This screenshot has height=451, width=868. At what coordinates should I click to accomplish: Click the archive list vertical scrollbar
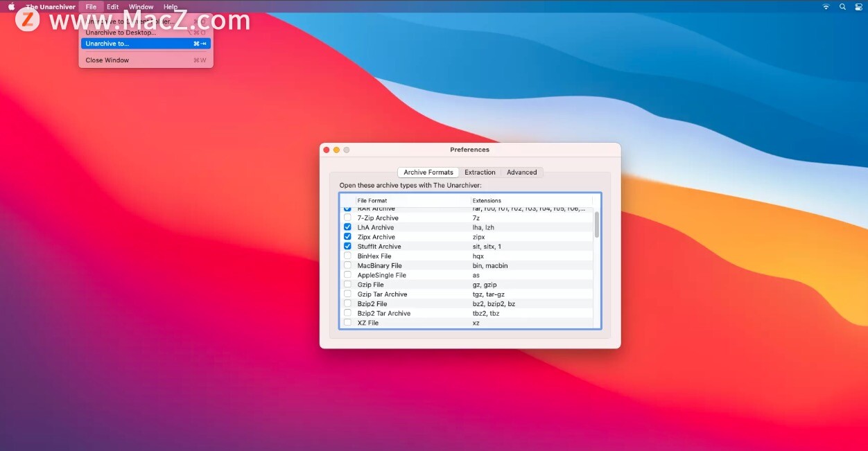(x=596, y=225)
